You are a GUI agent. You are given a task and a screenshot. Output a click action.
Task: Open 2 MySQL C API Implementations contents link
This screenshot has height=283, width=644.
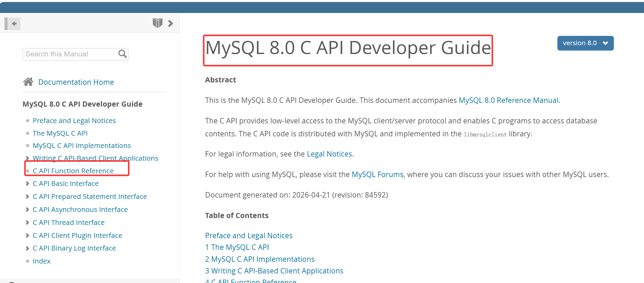tap(260, 259)
